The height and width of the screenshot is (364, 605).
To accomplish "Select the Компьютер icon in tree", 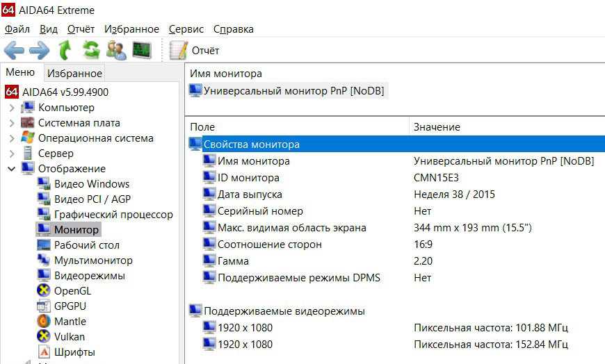I will (x=28, y=107).
